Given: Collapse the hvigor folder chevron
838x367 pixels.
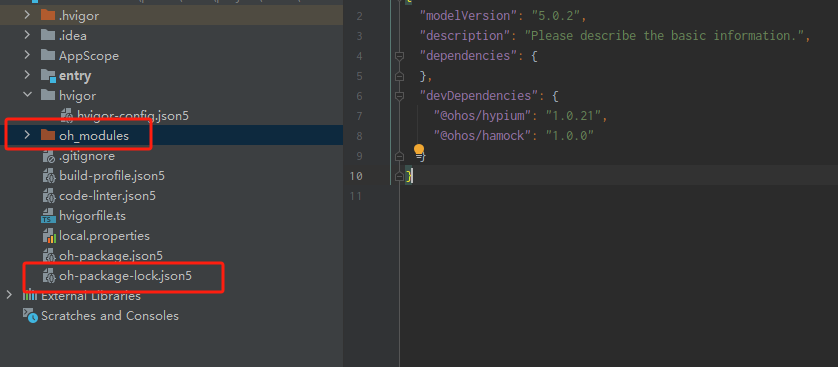Looking at the screenshot, I should pyautogui.click(x=27, y=95).
